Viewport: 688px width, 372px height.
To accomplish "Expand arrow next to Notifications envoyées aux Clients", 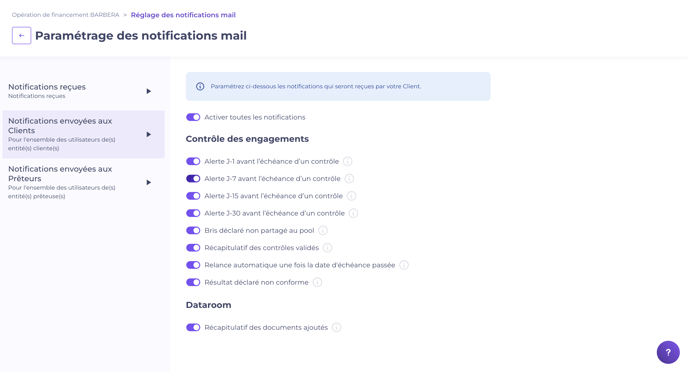I will tap(149, 134).
